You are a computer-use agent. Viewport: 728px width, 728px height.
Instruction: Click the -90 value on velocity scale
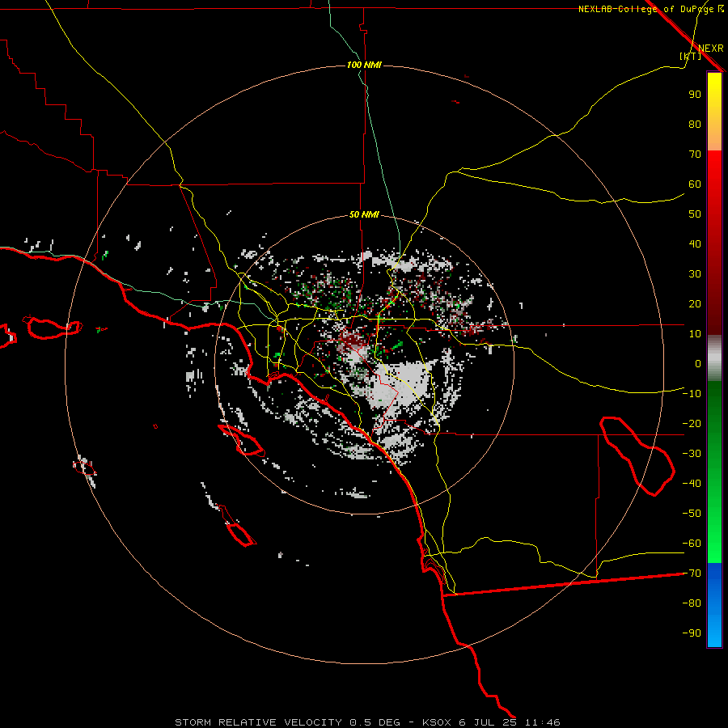pos(692,633)
